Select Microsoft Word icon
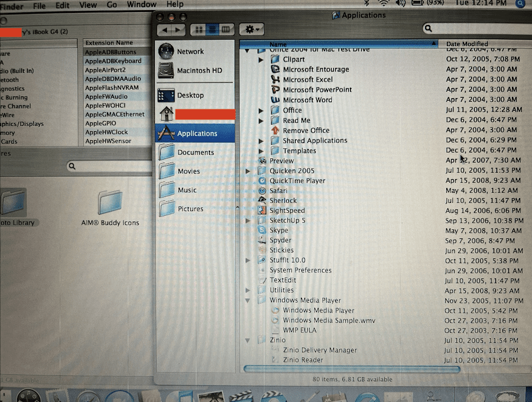This screenshot has width=532, height=402. coord(275,100)
